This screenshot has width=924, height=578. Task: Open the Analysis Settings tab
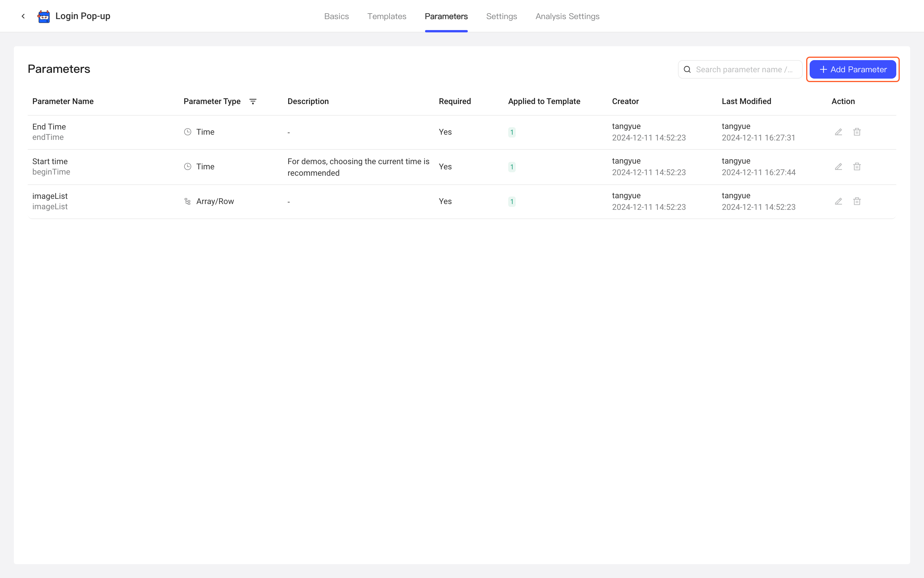pyautogui.click(x=567, y=16)
